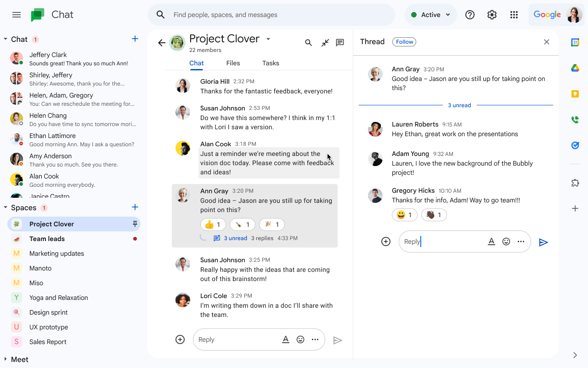Open add-ons puzzle icon in side panel
This screenshot has height=368, width=588.
(x=575, y=183)
